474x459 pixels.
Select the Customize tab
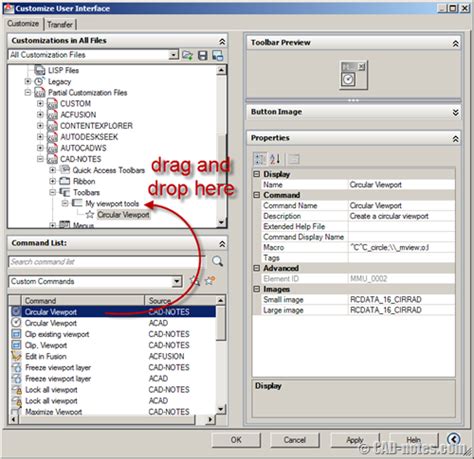coord(23,24)
